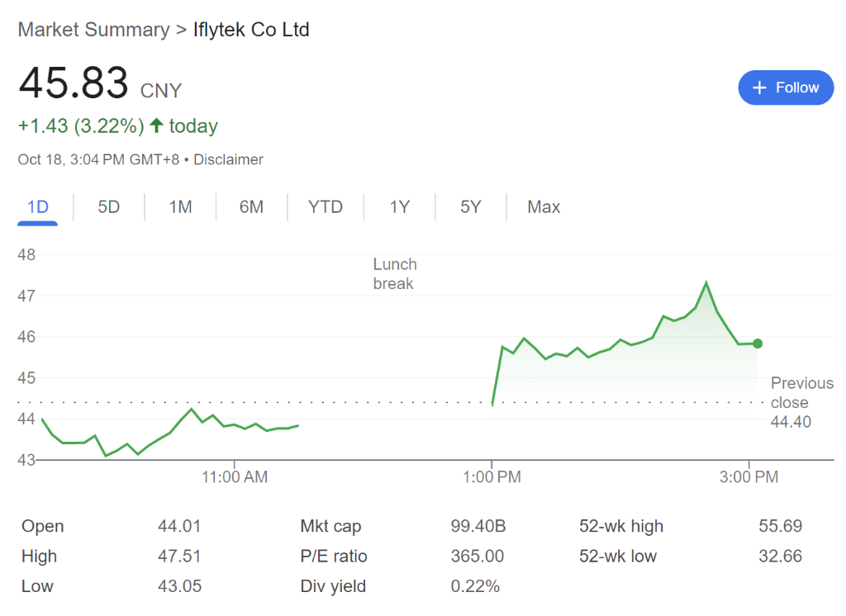Click the green current price dot on chart
Image resolution: width=846 pixels, height=616 pixels.
pos(758,344)
